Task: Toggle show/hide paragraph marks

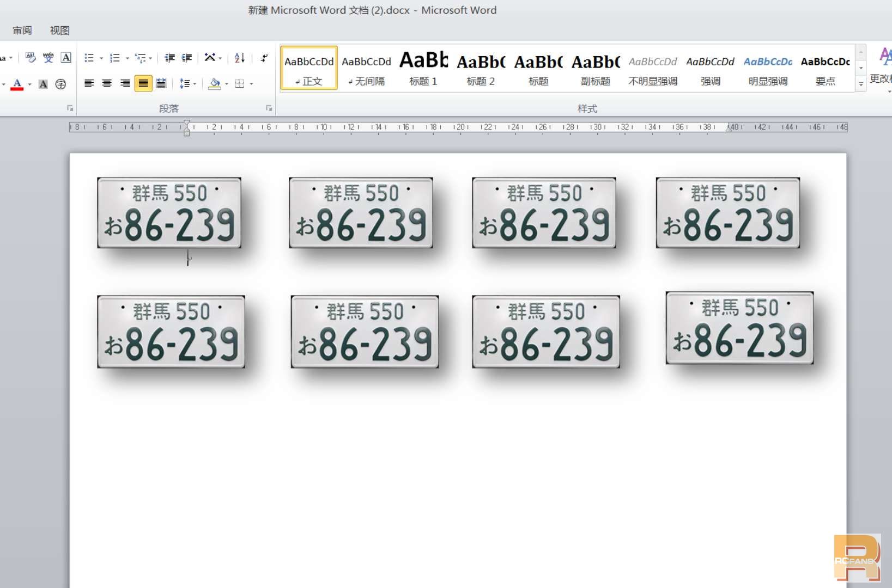Action: [264, 57]
